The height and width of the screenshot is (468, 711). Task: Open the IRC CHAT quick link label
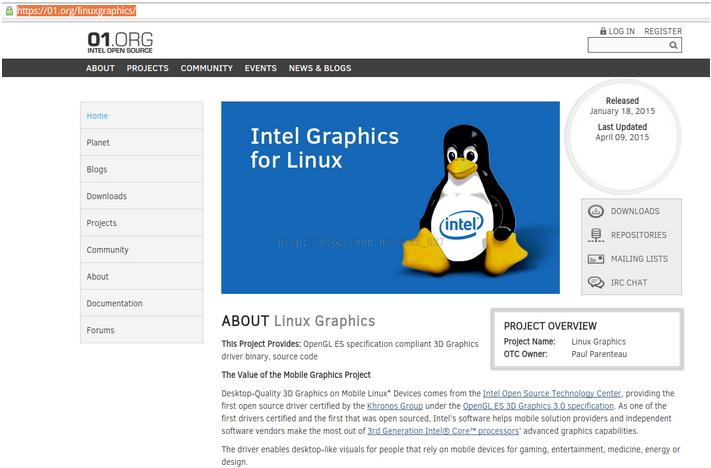628,283
